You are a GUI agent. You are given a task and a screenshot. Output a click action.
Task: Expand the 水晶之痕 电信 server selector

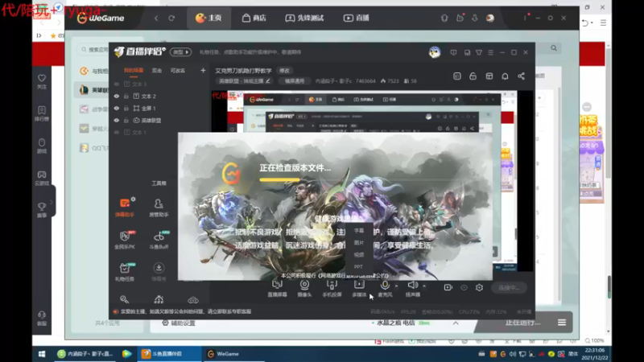tap(456, 323)
